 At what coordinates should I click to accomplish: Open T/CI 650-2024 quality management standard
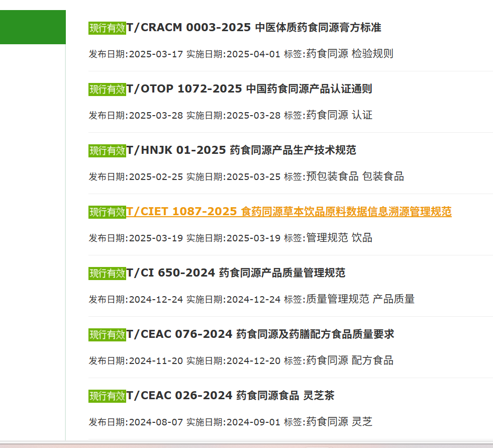click(236, 273)
